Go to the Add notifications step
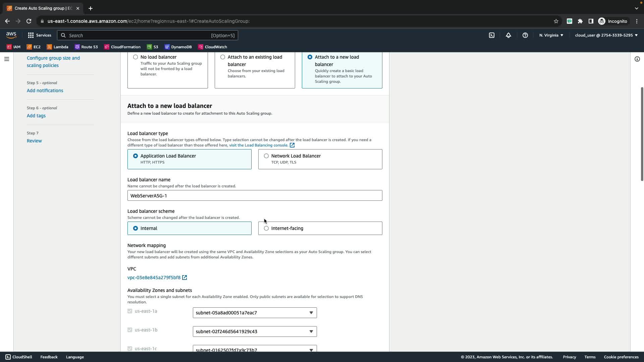644x362 pixels. click(x=45, y=90)
